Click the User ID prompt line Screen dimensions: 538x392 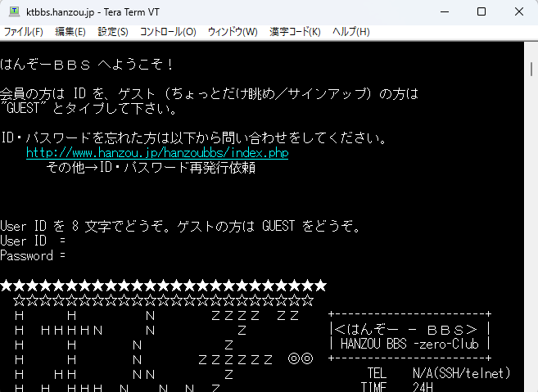point(33,241)
